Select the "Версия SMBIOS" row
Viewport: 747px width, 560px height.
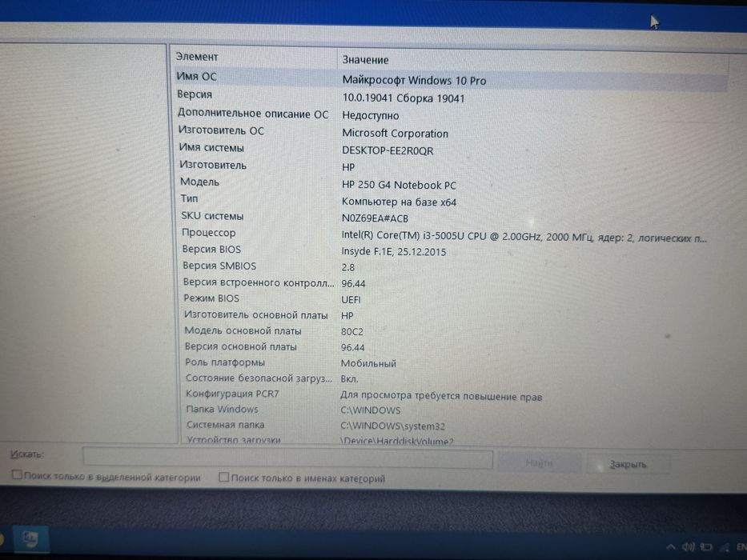[x=219, y=266]
